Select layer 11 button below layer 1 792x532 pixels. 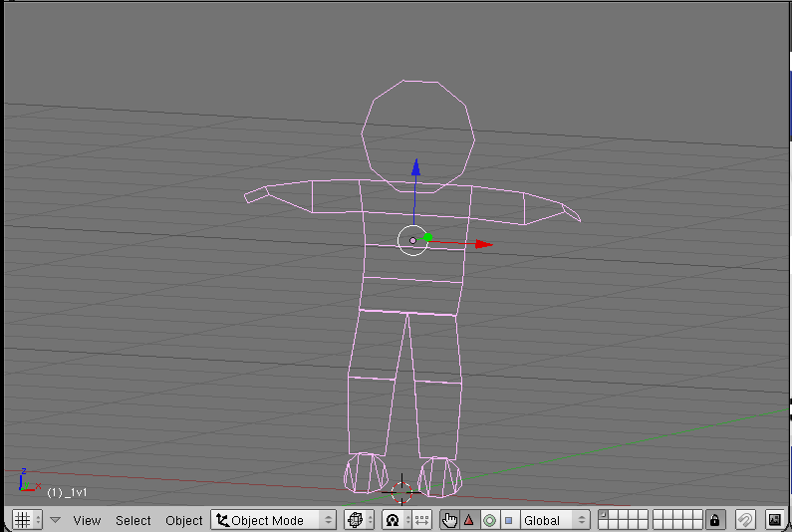(603, 524)
